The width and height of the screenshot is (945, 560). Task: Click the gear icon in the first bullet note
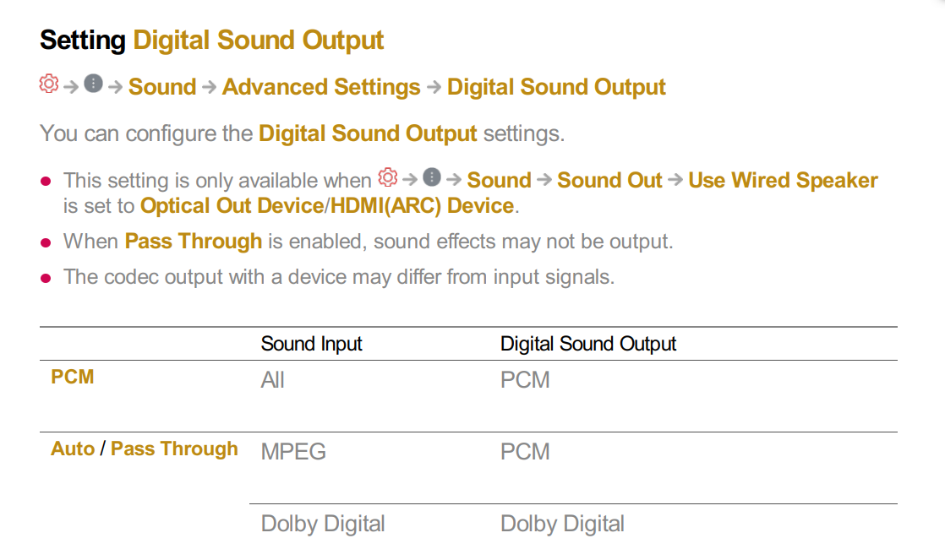388,178
